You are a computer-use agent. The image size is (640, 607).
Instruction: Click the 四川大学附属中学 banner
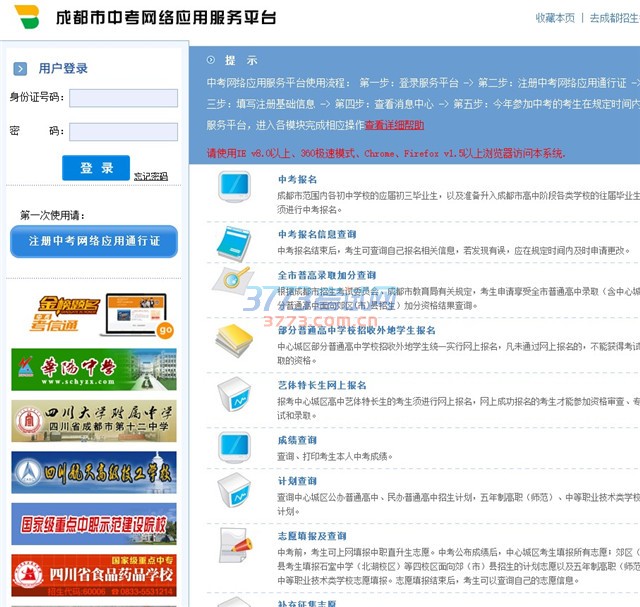(x=94, y=421)
